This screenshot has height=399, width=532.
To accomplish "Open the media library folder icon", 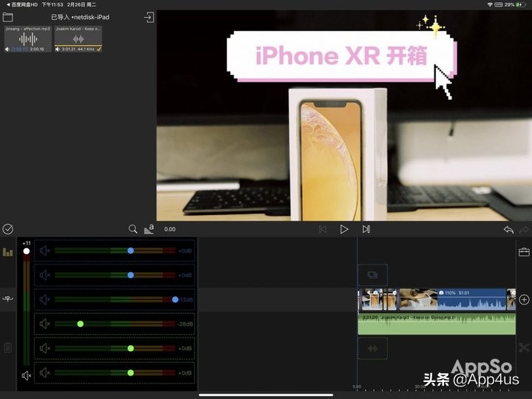I will [x=7, y=17].
